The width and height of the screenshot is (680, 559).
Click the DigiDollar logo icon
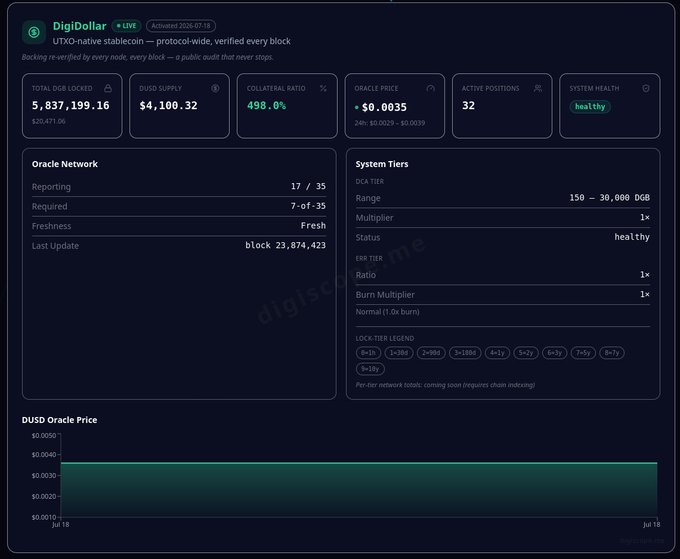coord(34,32)
